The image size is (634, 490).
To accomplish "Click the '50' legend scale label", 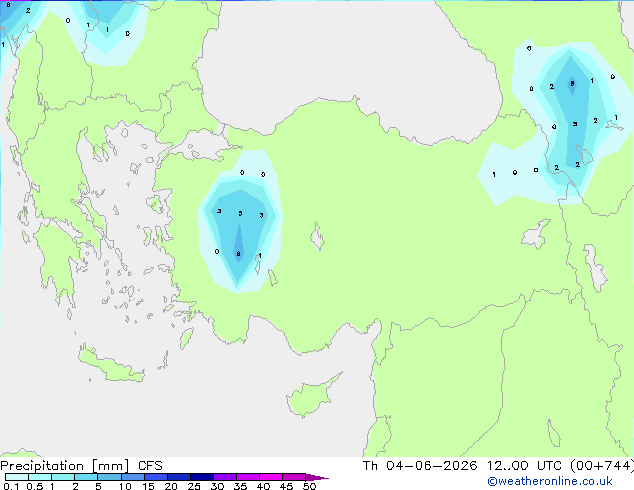I will [x=309, y=486].
